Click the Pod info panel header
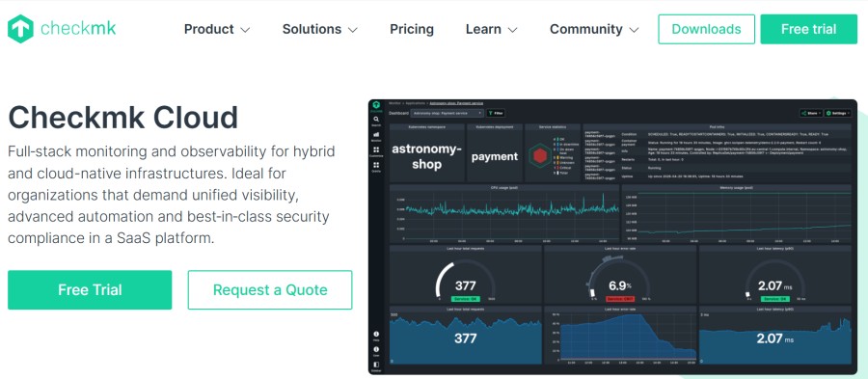 point(717,126)
